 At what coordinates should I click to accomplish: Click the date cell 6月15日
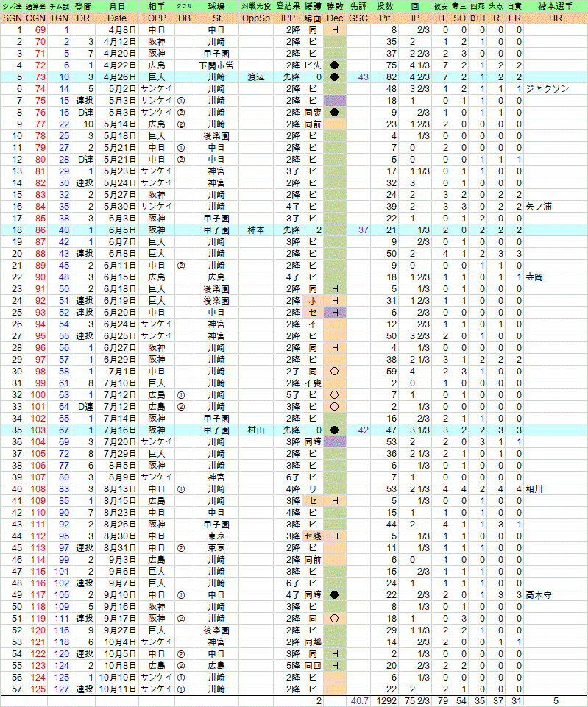[119, 277]
